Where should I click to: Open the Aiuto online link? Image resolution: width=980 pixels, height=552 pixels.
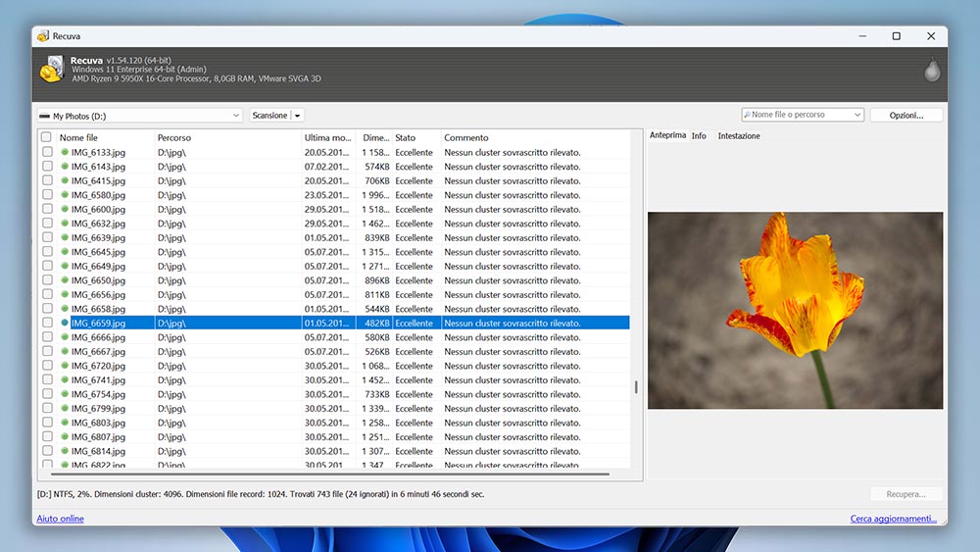click(x=60, y=519)
